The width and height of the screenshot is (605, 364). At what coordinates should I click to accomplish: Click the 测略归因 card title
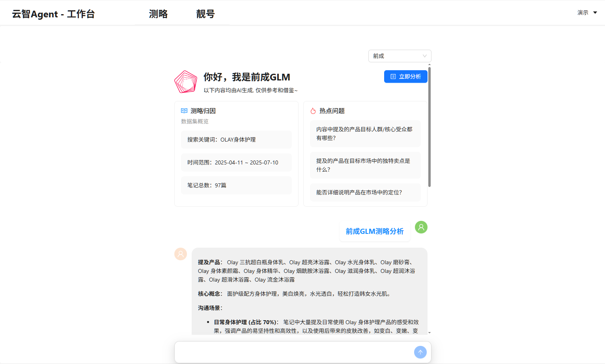pos(203,111)
